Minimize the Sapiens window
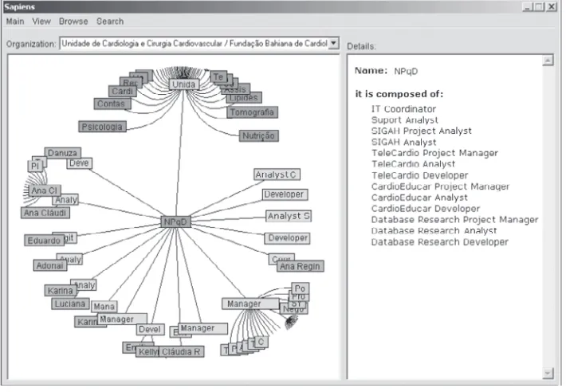Viewport: 566px width, 392px height. click(x=528, y=7)
